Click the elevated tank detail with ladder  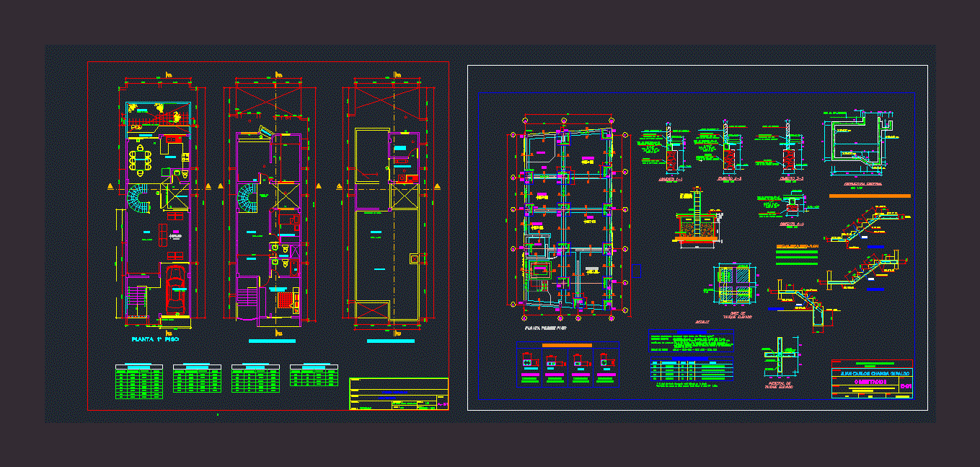(x=697, y=217)
